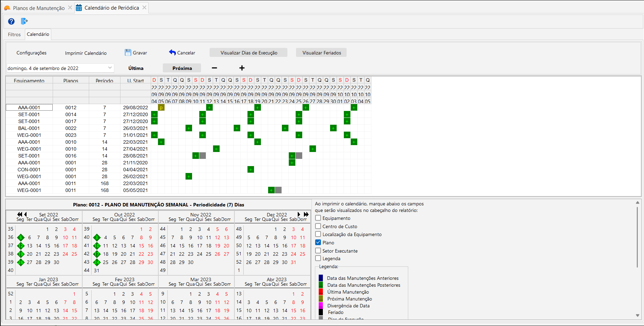Image resolution: width=644 pixels, height=326 pixels.
Task: Click the Cancelar undo arrow icon
Action: point(172,52)
